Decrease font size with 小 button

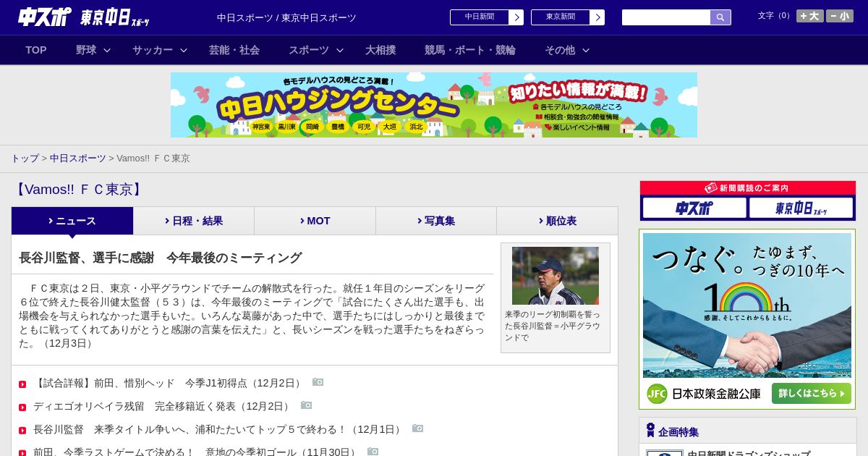[x=840, y=16]
